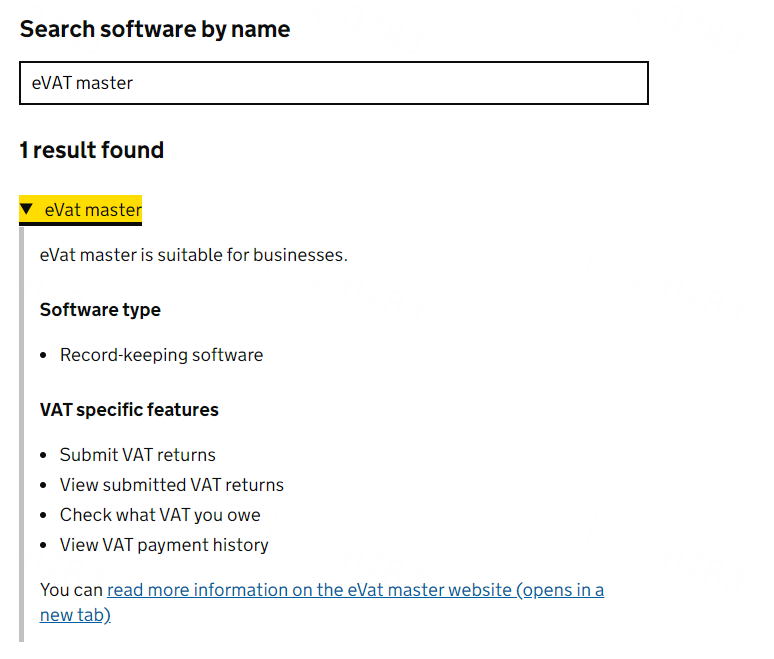Open the eVat master website link
Screen dimensions: 774x659
point(355,590)
